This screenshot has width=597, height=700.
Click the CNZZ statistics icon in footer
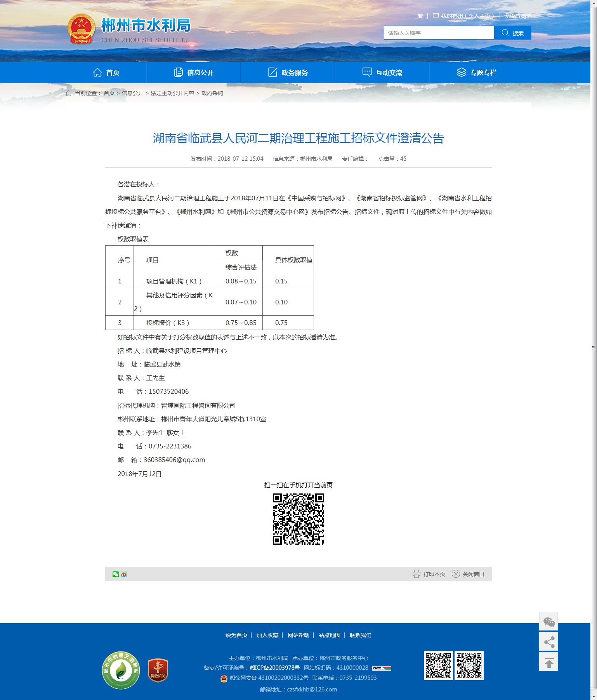(x=382, y=668)
